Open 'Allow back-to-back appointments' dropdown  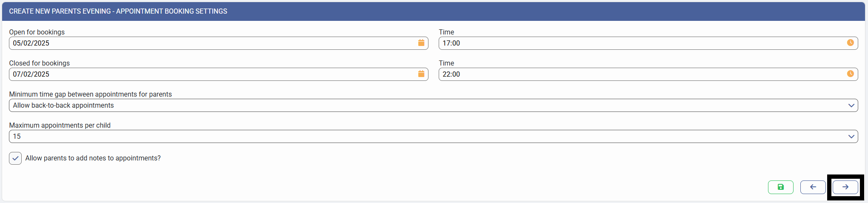[425, 106]
